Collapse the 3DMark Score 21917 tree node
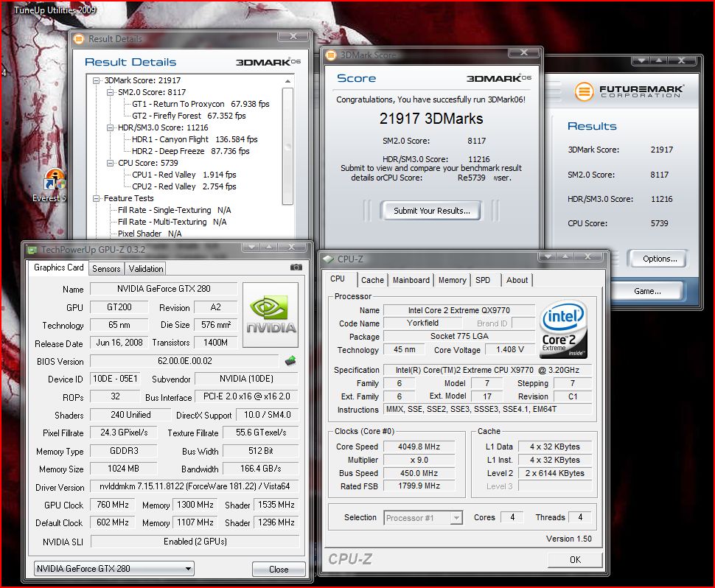The image size is (715, 588). 97,80
